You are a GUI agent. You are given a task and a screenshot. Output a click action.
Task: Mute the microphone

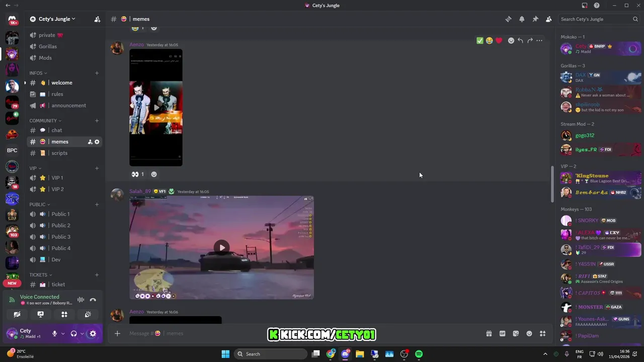click(55, 333)
